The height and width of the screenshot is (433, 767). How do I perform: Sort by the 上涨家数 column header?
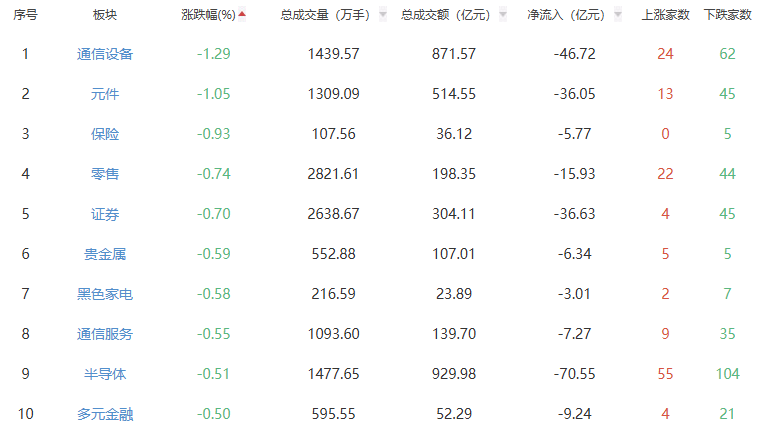[x=665, y=16]
